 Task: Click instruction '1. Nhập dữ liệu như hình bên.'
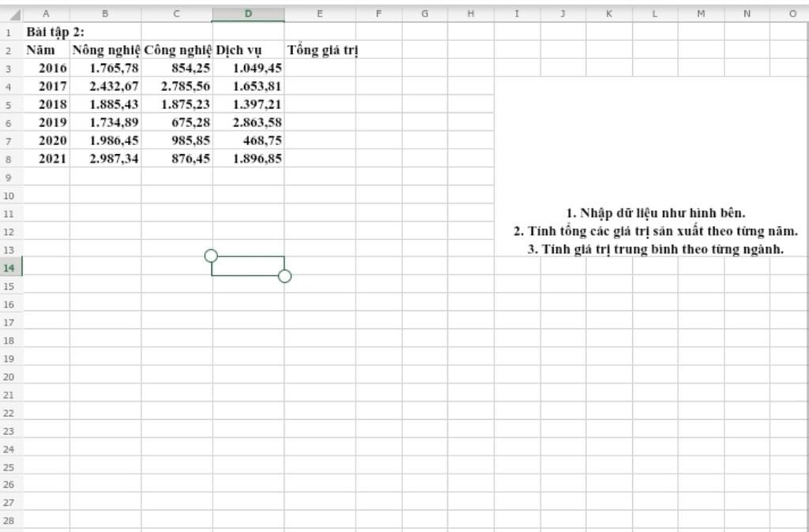[x=655, y=213]
